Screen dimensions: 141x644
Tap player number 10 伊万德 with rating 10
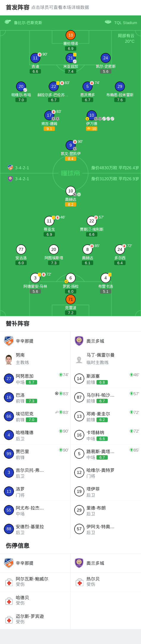click(x=92, y=115)
